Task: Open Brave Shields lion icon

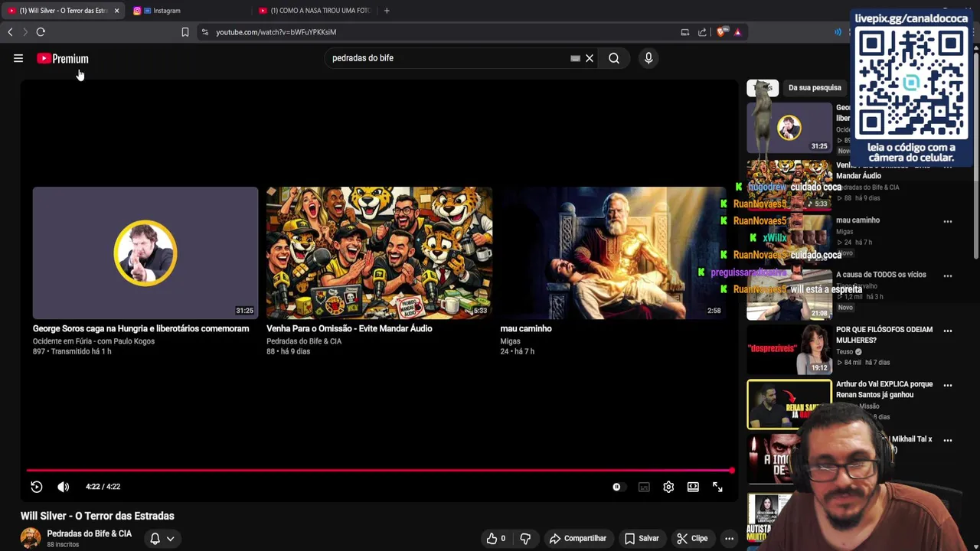Action: (x=721, y=32)
